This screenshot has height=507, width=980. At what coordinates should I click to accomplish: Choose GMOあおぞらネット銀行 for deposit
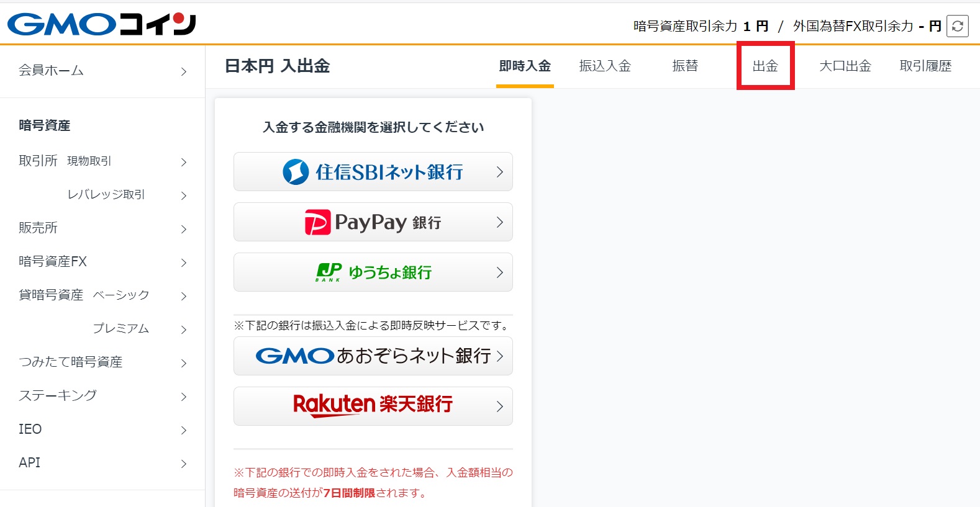pyautogui.click(x=373, y=356)
